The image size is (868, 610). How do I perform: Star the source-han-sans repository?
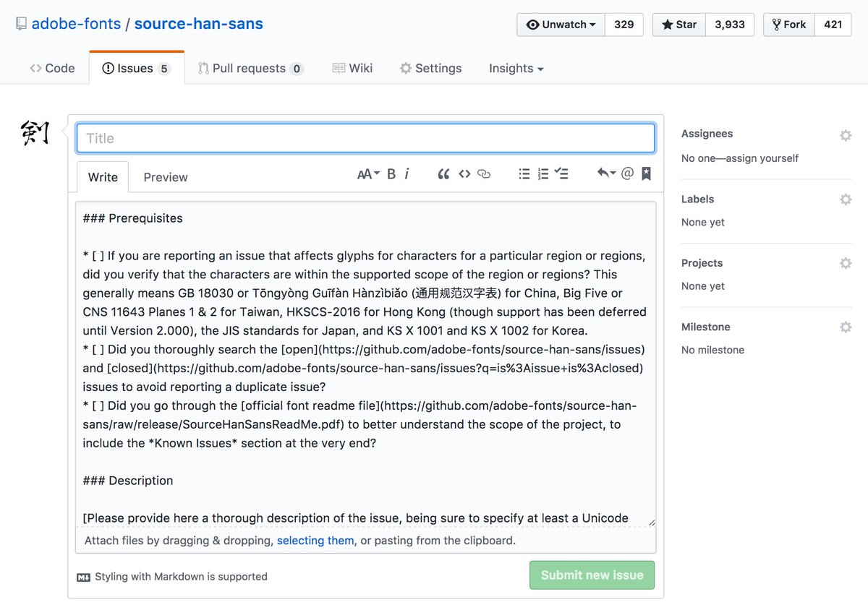(678, 24)
